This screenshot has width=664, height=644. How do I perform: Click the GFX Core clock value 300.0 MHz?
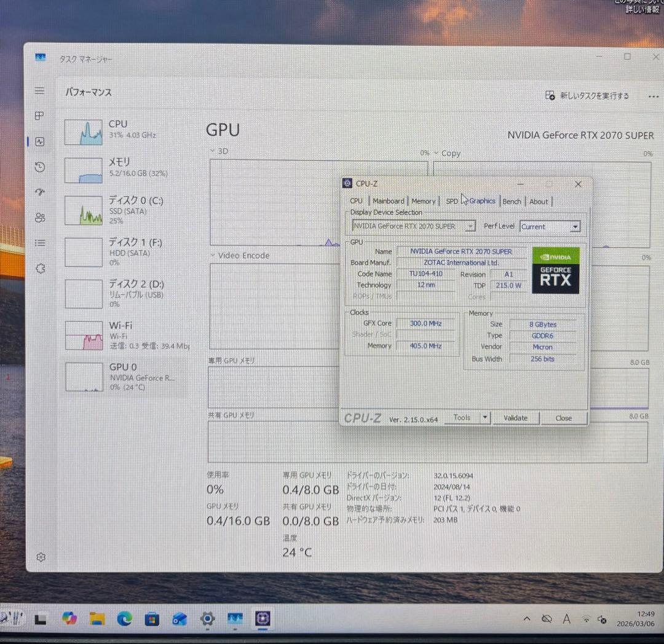425,323
